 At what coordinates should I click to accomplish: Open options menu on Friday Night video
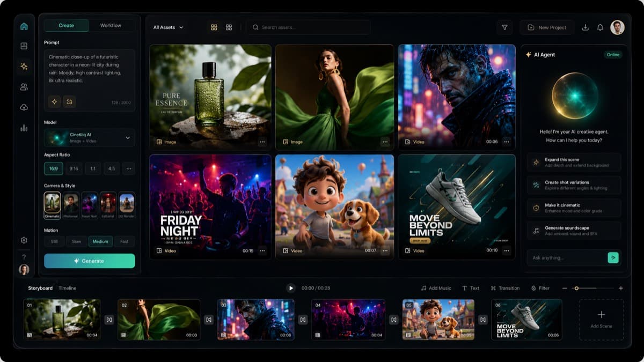click(x=262, y=250)
